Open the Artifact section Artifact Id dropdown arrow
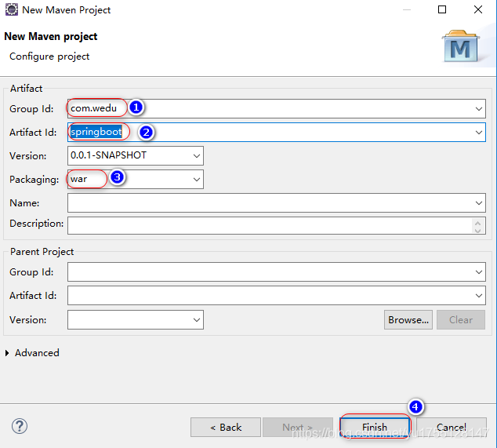 (479, 133)
